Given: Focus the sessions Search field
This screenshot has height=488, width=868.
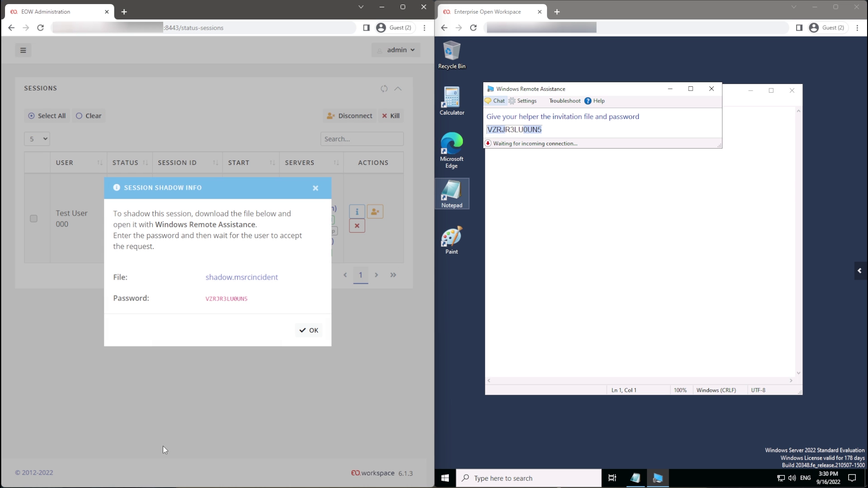Looking at the screenshot, I should pyautogui.click(x=362, y=139).
